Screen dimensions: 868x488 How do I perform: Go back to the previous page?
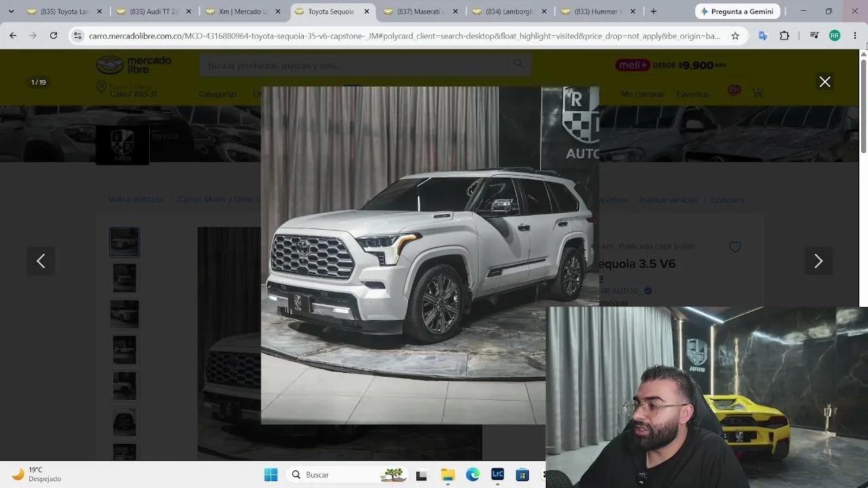point(13,36)
